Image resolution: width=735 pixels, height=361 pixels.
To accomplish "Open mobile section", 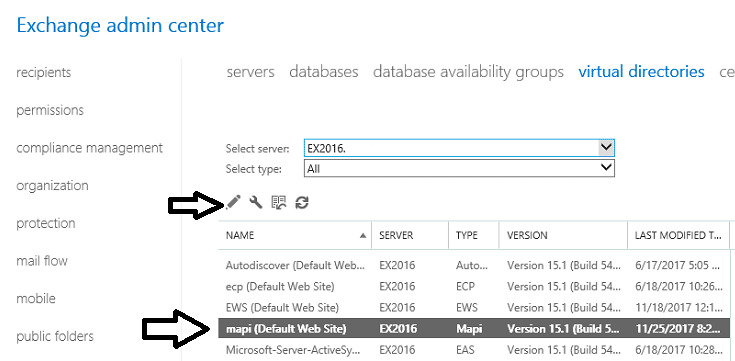I will [x=36, y=299].
